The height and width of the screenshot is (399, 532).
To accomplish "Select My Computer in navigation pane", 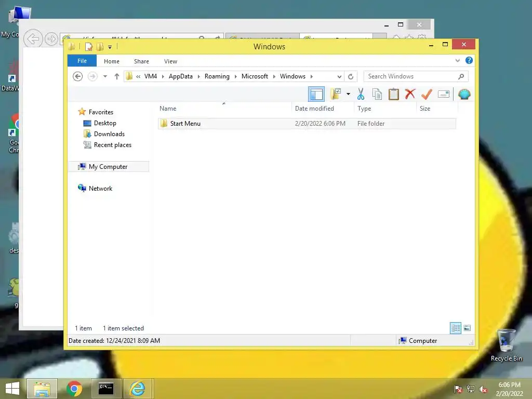I will pos(108,167).
